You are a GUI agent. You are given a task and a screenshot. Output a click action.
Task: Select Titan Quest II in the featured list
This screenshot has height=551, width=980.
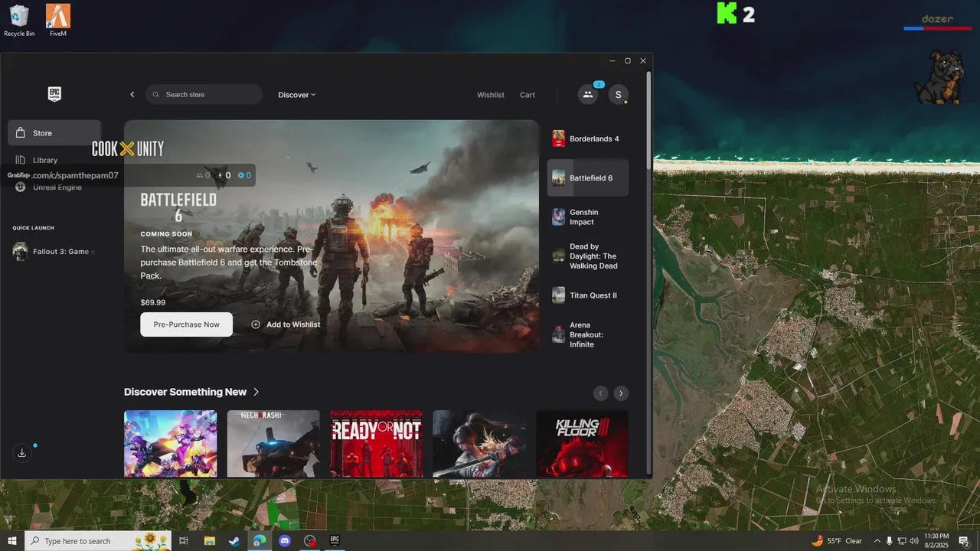(588, 295)
